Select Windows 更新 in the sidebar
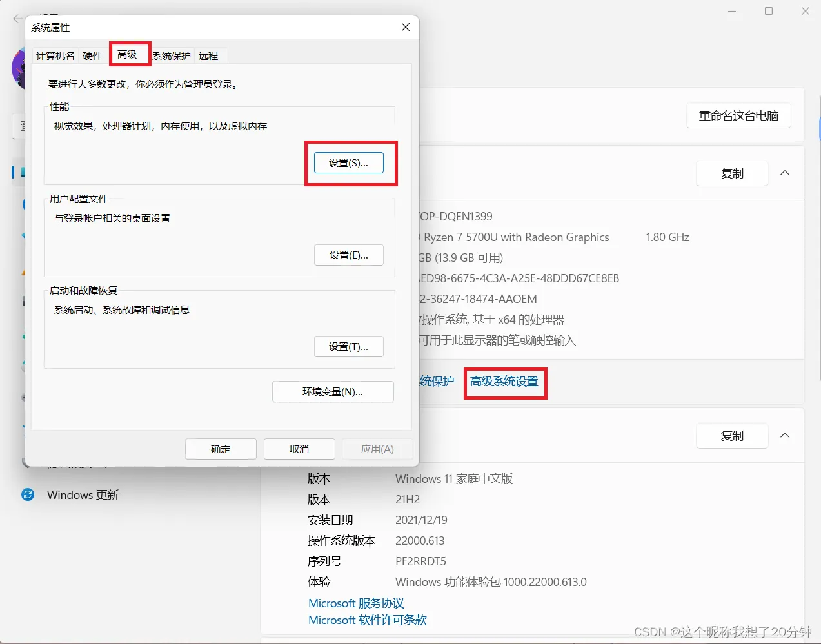The width and height of the screenshot is (821, 644). click(x=82, y=494)
